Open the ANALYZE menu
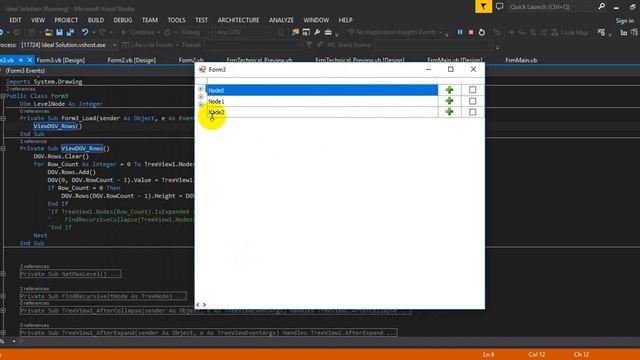Screen dimensions: 640x360 pos(281,20)
